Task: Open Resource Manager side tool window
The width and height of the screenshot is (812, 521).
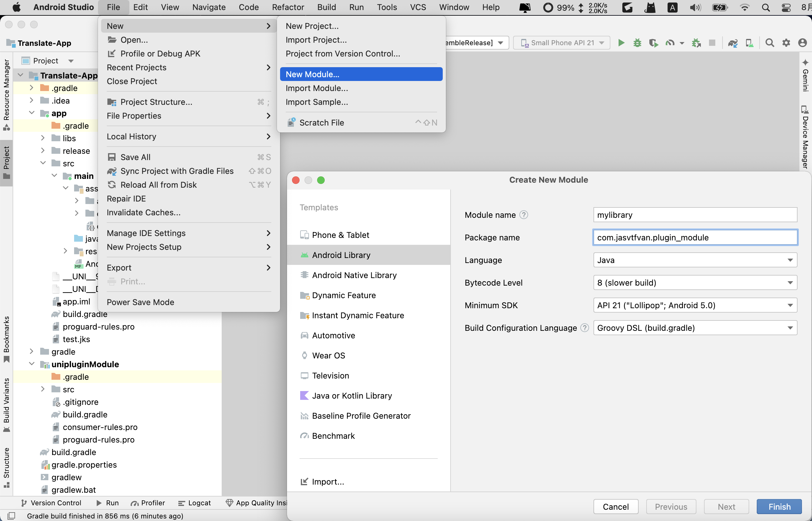Action: click(6, 95)
